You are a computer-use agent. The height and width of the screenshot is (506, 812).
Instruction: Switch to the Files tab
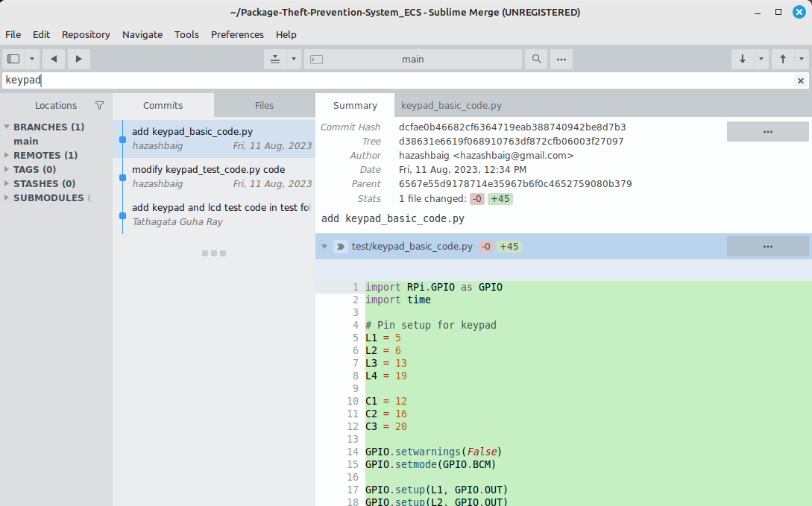click(x=264, y=105)
